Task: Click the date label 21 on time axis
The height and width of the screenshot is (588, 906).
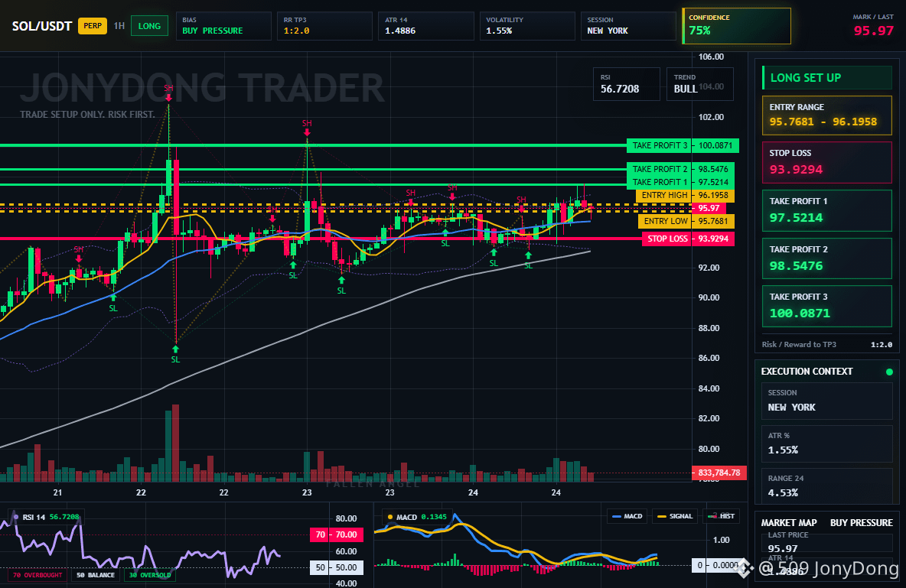Action: click(57, 492)
